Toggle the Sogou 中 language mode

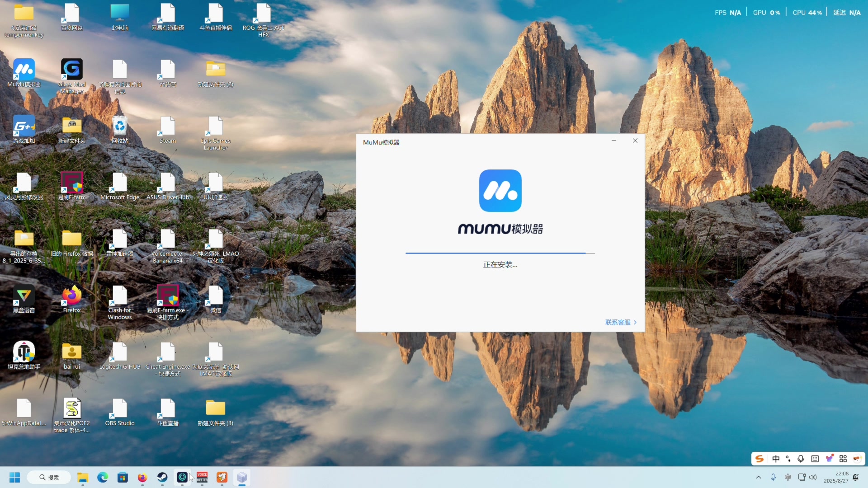point(776,459)
